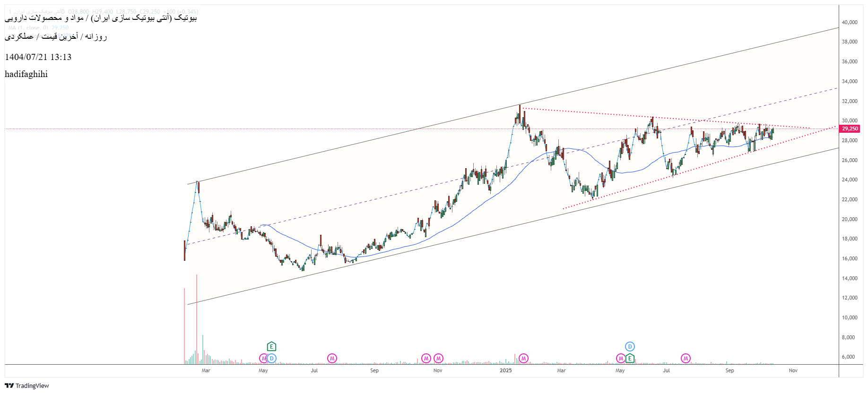Click the pink M marker left of May 2025 E marker

(x=620, y=359)
